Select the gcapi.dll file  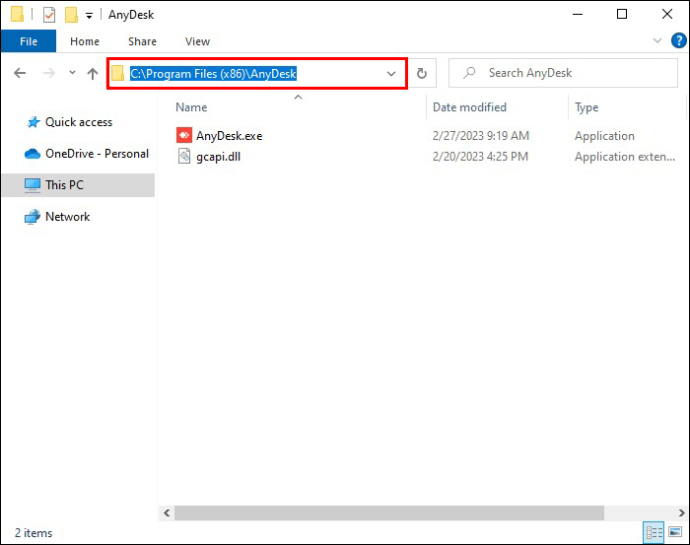coord(218,157)
